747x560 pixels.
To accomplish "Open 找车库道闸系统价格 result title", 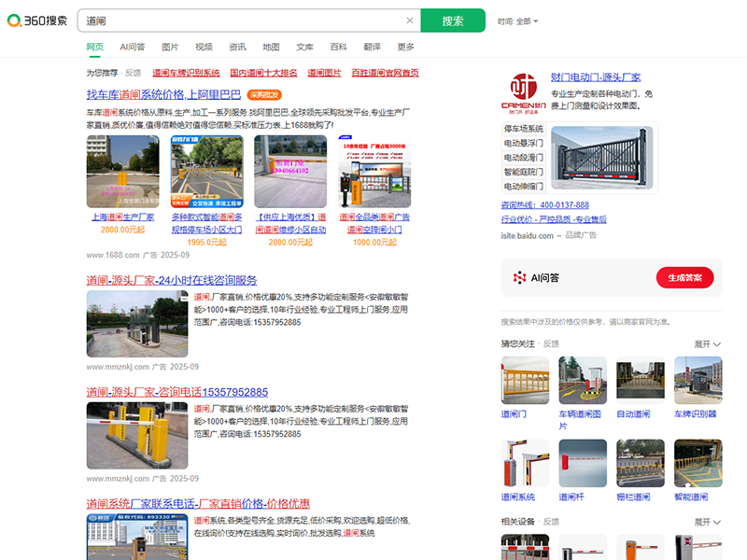I will click(163, 94).
